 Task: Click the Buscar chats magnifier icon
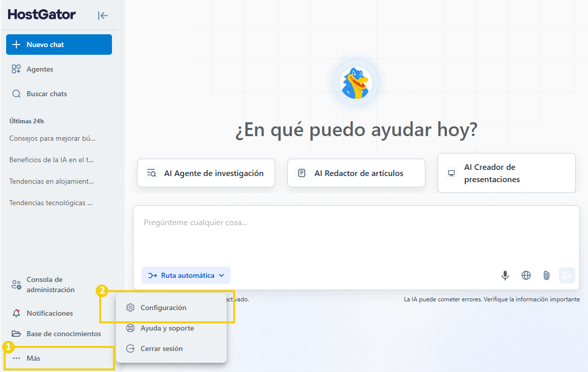[x=16, y=94]
